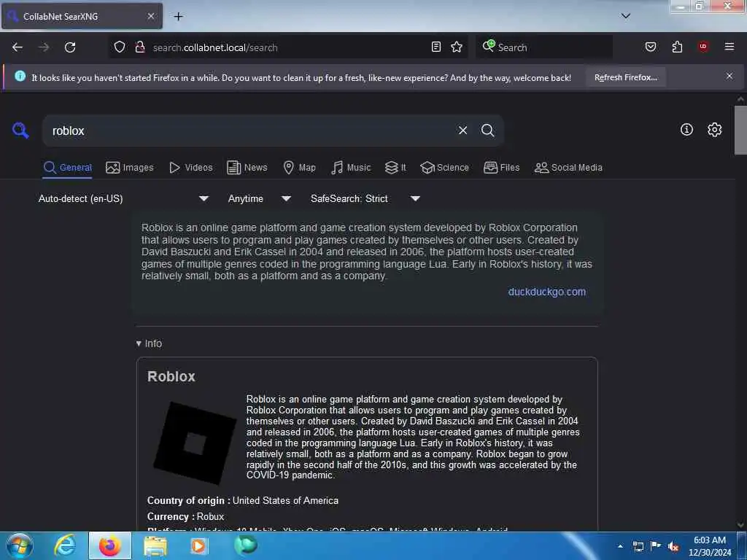
Task: Open the taskbar clock and date
Action: click(x=710, y=546)
